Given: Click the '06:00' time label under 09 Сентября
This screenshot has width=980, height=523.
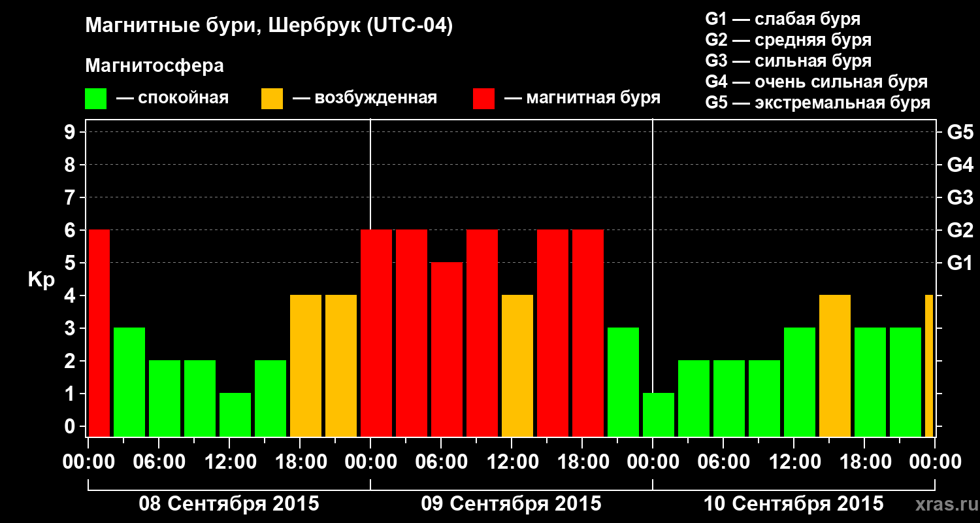Looking at the screenshot, I should [x=441, y=462].
